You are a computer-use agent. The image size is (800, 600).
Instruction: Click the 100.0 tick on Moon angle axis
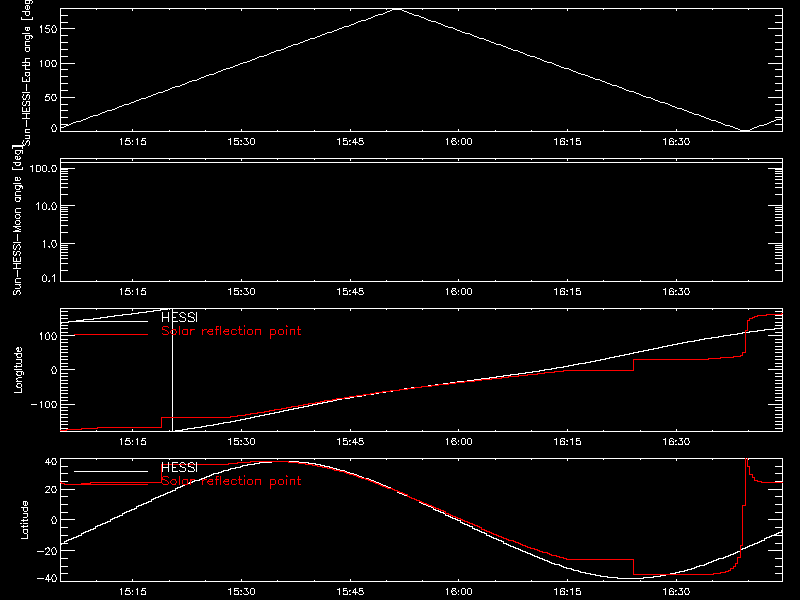pos(43,169)
